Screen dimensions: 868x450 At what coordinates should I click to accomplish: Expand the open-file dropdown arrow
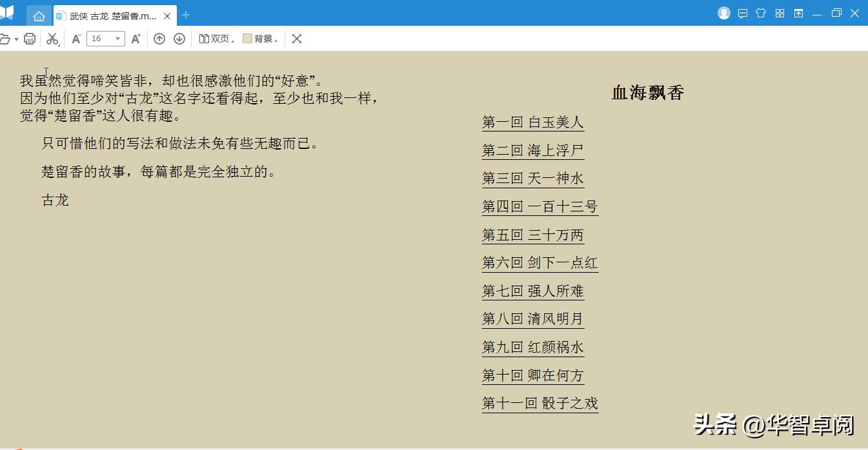15,39
